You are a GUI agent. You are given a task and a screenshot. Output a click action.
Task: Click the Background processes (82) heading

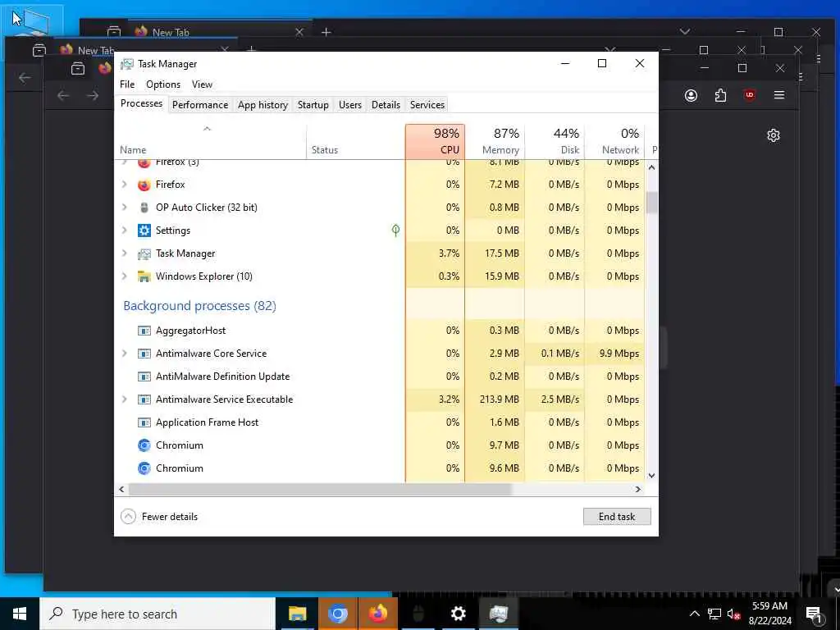[200, 306]
